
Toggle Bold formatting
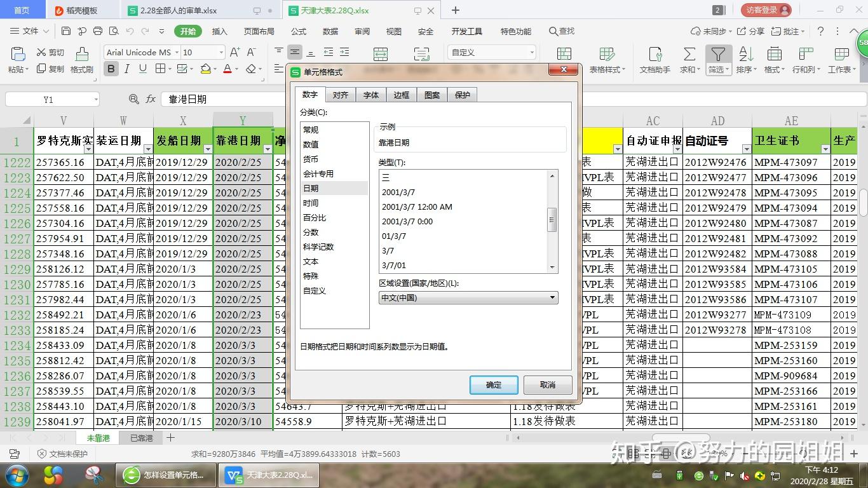click(x=111, y=69)
